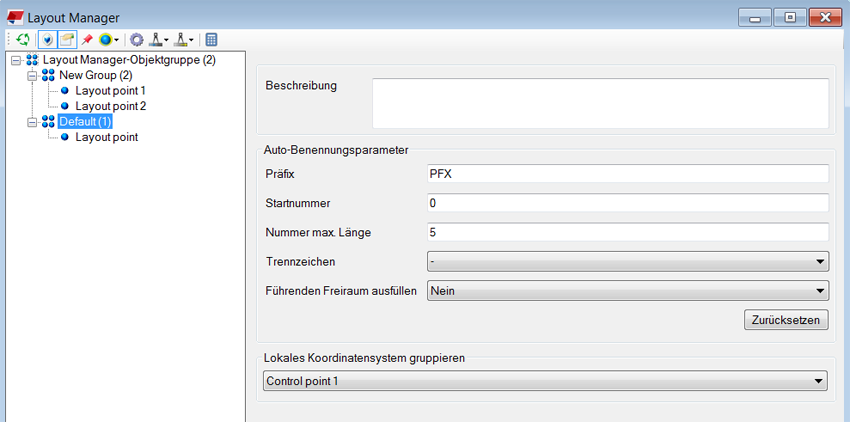Image resolution: width=850 pixels, height=422 pixels.
Task: Select Layout point 2 in the tree
Action: [x=110, y=106]
